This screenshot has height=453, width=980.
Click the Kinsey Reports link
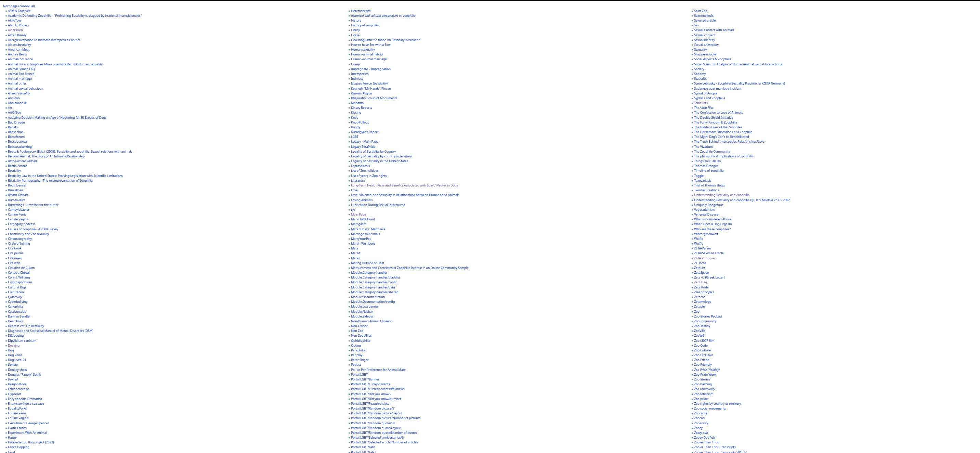(361, 108)
